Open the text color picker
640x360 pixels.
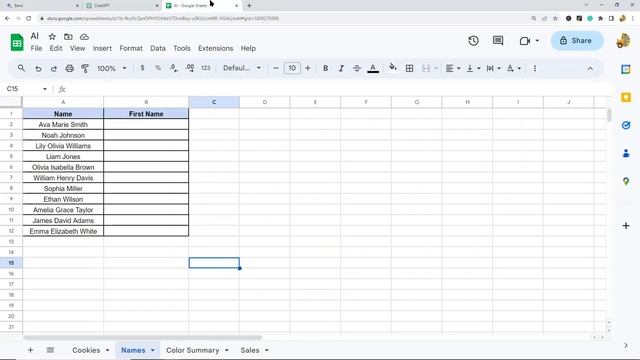click(373, 68)
